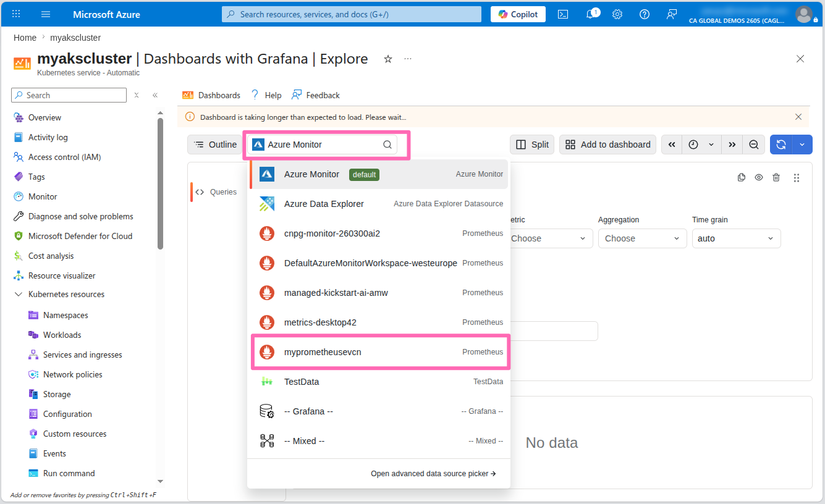Screen dimensions: 825x504
Task: Click Dashboards toolbar button
Action: click(211, 95)
